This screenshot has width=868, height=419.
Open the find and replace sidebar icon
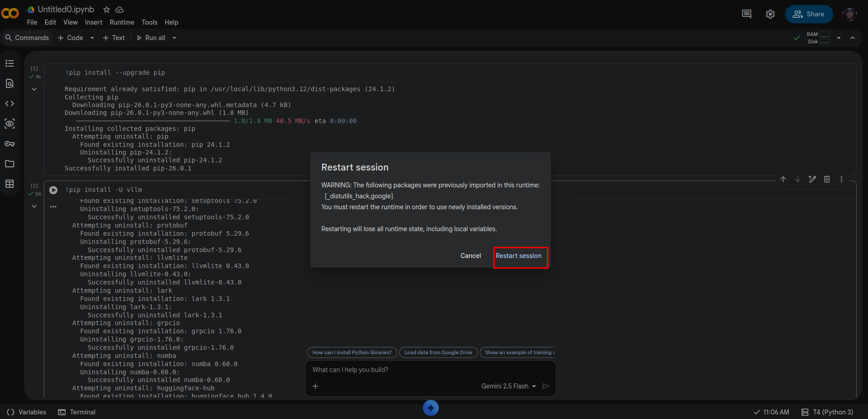pos(10,83)
